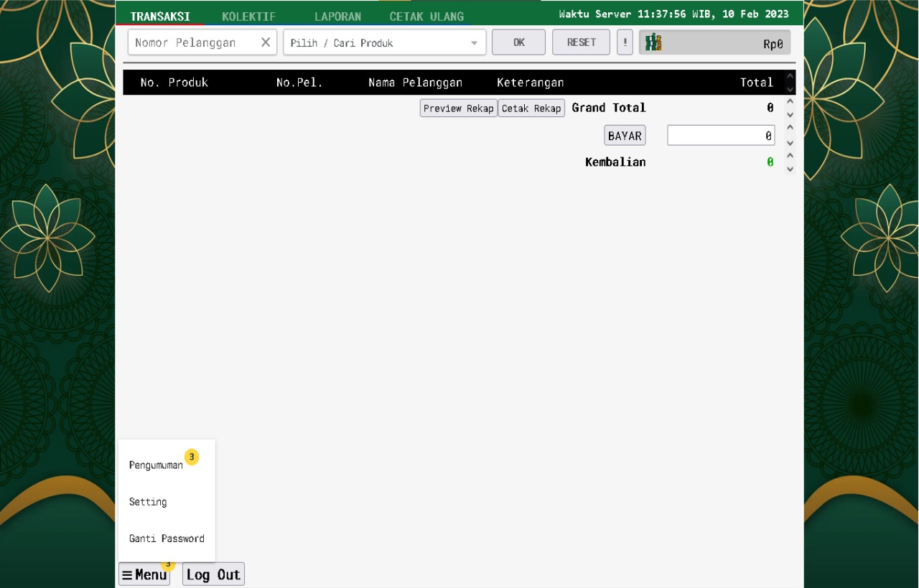Click the hamburger Menu button
919x588 pixels.
pyautogui.click(x=144, y=574)
